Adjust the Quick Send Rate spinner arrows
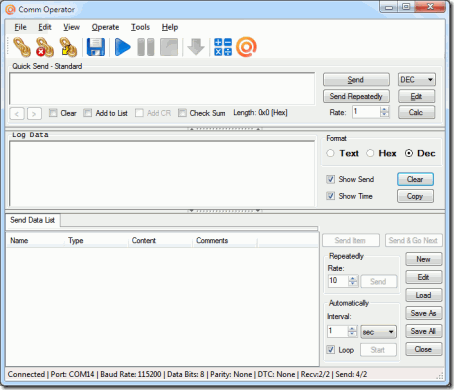Viewport: 454px width, 390px height. pyautogui.click(x=384, y=112)
